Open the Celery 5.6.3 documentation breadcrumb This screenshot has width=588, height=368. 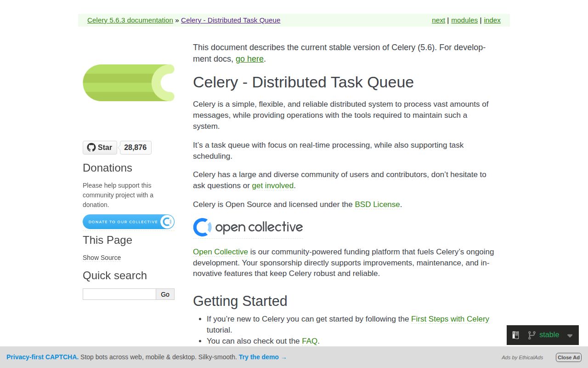coord(130,20)
